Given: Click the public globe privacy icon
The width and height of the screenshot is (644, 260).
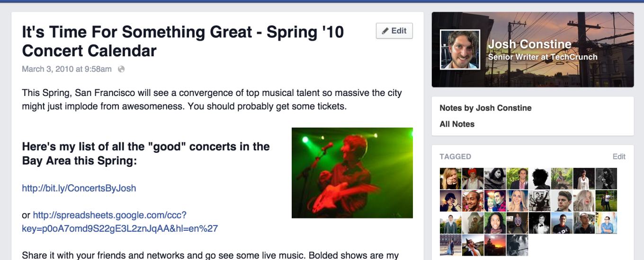Looking at the screenshot, I should pyautogui.click(x=121, y=69).
